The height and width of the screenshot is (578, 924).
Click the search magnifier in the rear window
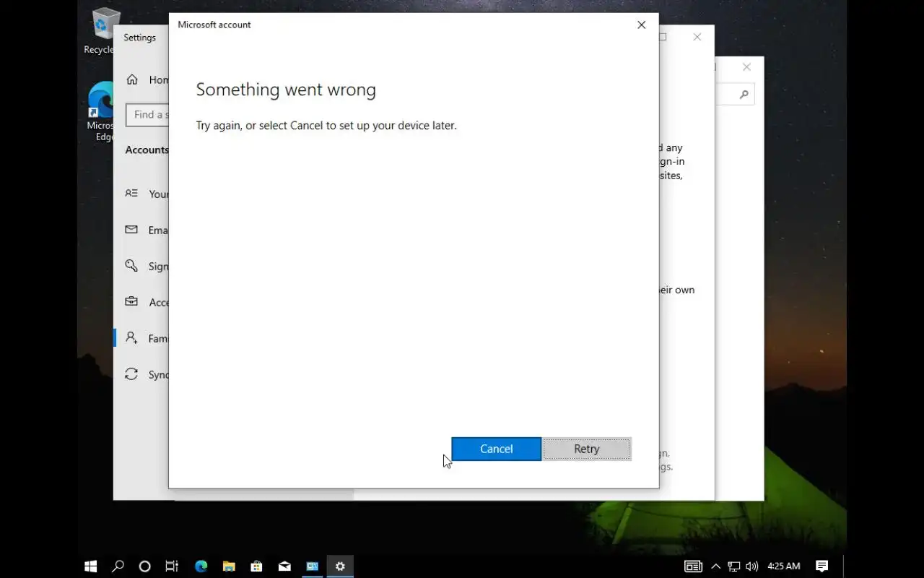tap(744, 95)
